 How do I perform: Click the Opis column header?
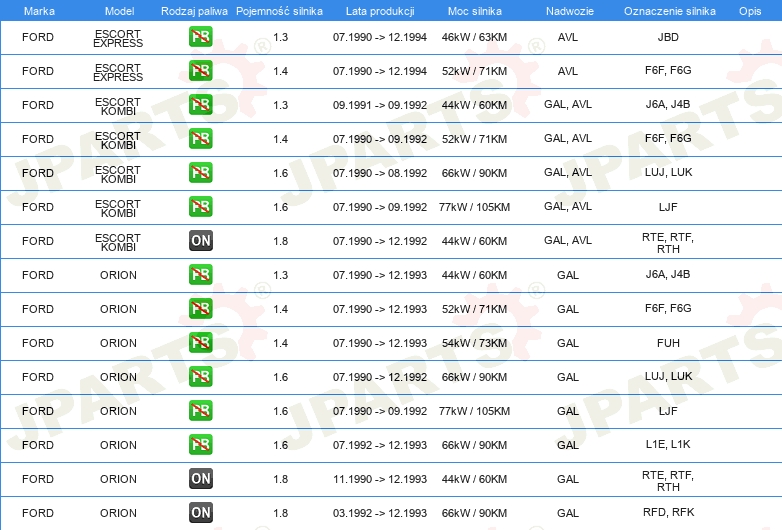point(750,11)
